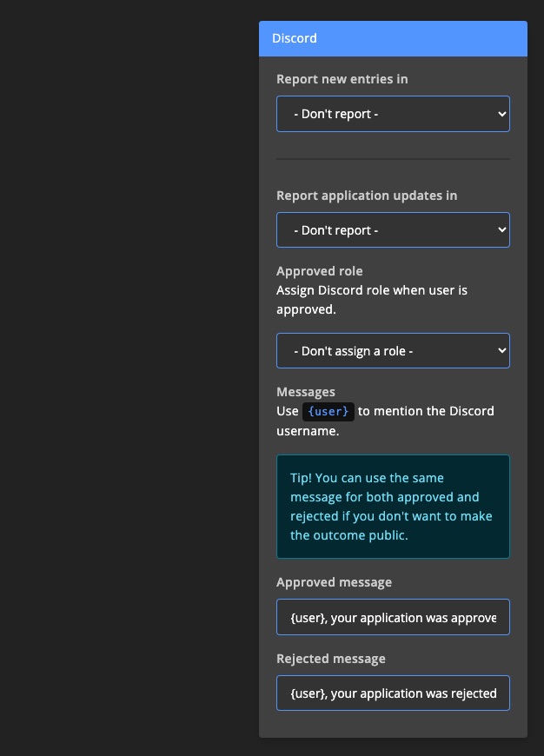Viewport: 544px width, 756px height.
Task: Click the chevron on the Don't assign a role selector
Action: [501, 350]
